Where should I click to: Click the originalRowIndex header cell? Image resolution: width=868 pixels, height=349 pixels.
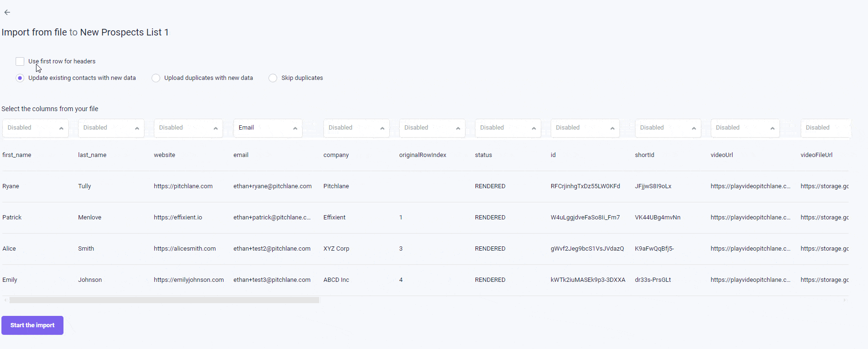423,155
